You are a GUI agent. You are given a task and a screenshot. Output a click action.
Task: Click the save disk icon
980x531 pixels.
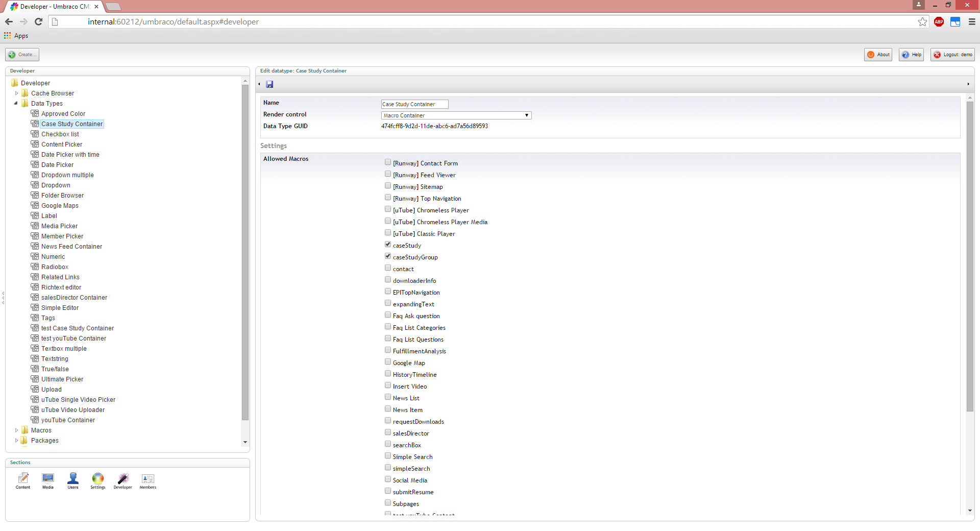point(269,84)
